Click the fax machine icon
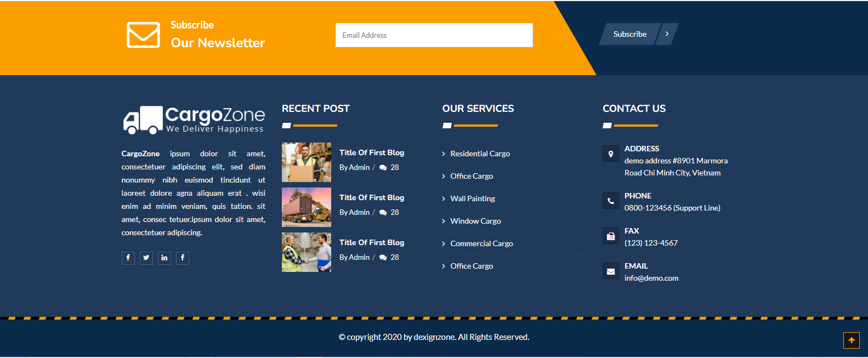The width and height of the screenshot is (868, 358). click(x=610, y=236)
